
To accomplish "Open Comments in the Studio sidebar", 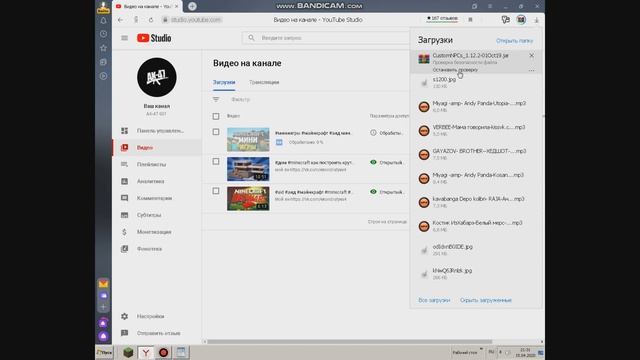I will tap(157, 198).
